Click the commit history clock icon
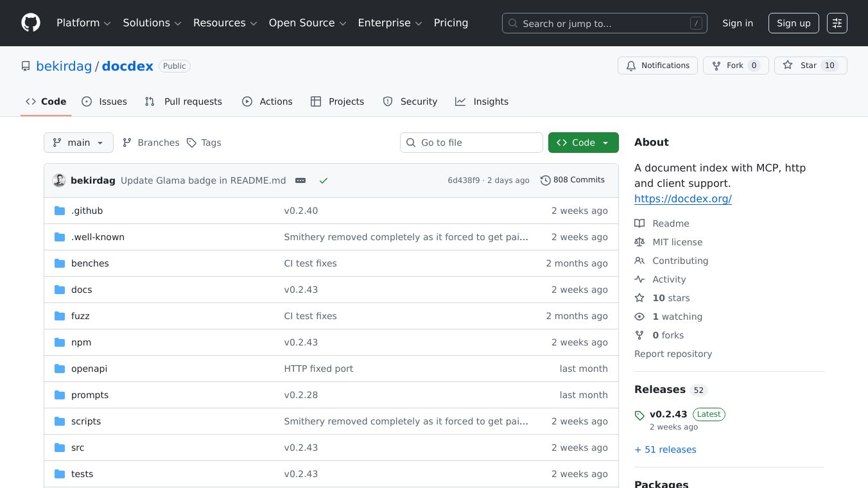868x488 pixels. click(x=545, y=180)
